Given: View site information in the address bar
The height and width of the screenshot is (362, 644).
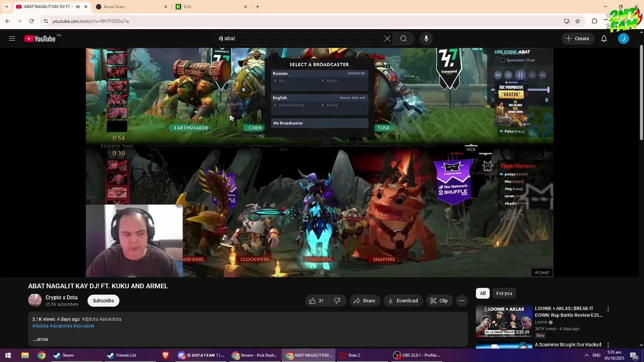Looking at the screenshot, I should (x=45, y=21).
